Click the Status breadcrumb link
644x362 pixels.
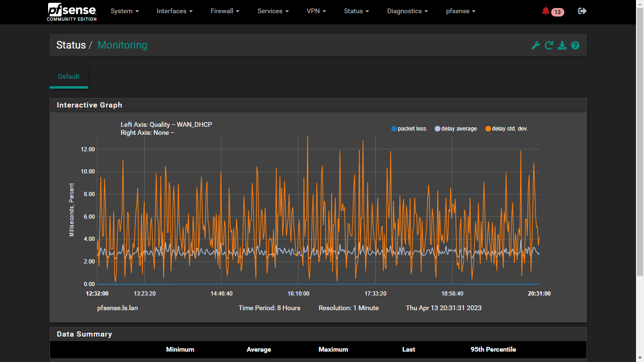[x=71, y=45]
